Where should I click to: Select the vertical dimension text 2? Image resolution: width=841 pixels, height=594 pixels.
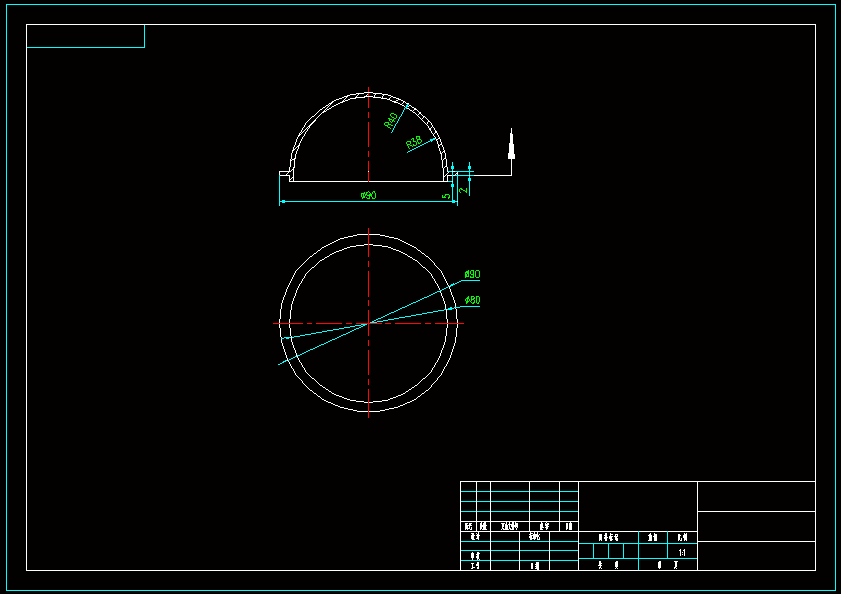[x=464, y=190]
